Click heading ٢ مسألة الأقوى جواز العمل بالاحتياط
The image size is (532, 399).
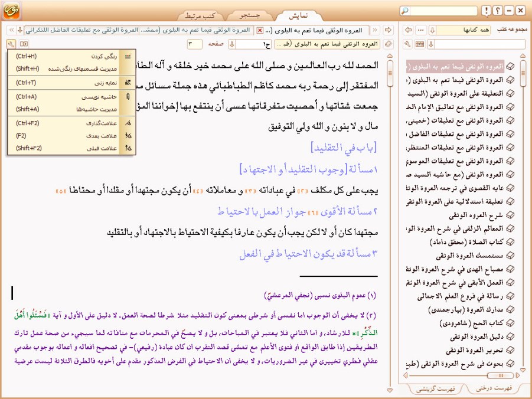297,212
